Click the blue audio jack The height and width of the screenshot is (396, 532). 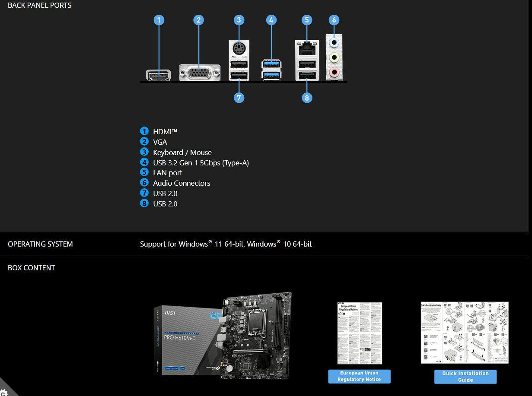coord(334,43)
